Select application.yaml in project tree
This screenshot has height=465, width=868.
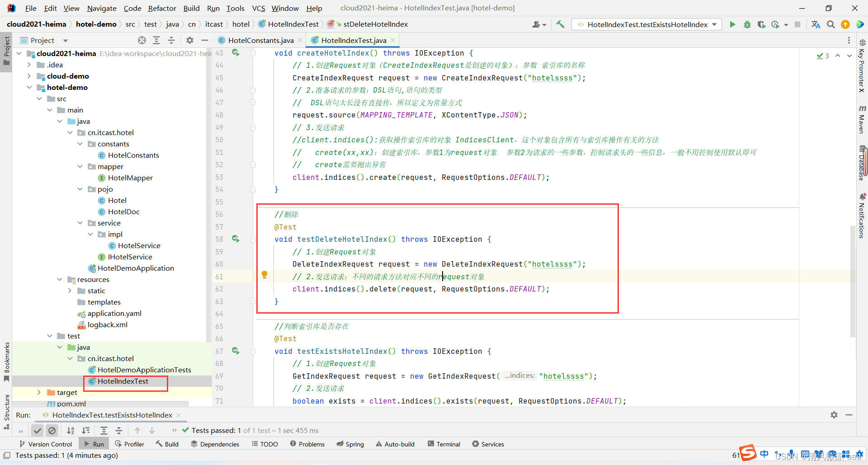(114, 313)
